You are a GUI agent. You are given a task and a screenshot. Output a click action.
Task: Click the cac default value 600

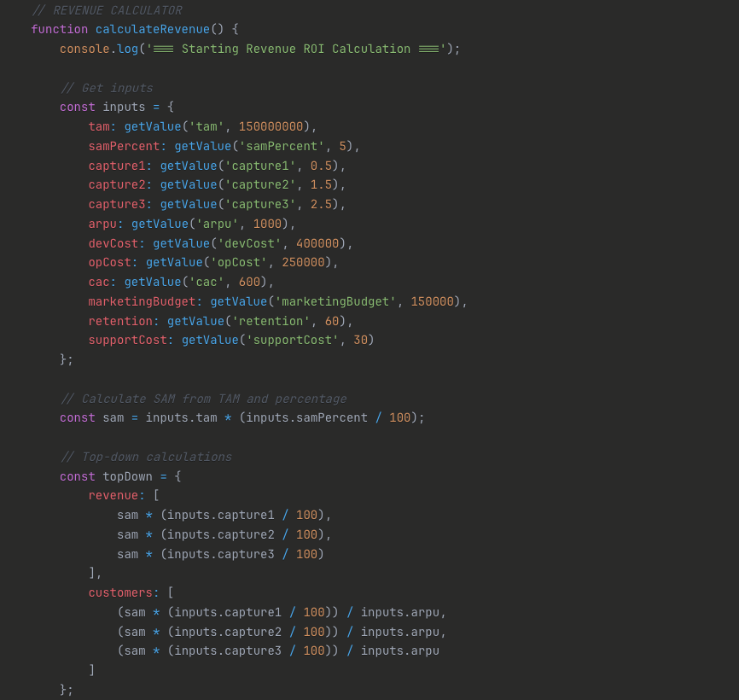click(x=250, y=283)
